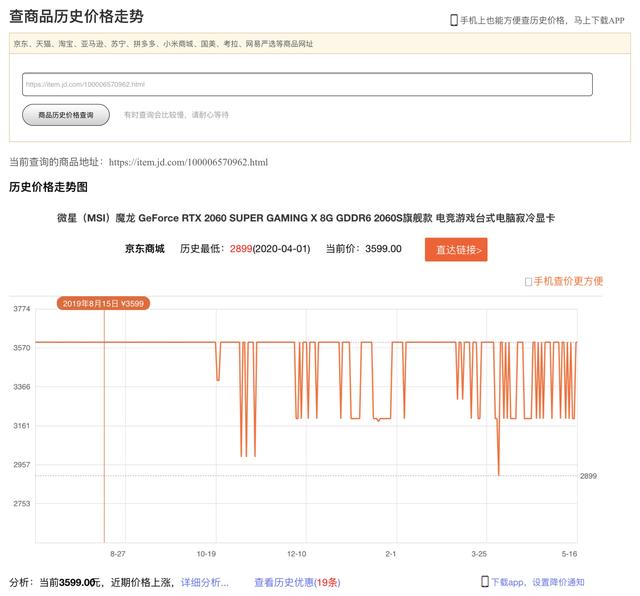Focus the product URL input field
Screen dimensions: 640x596
[x=307, y=85]
